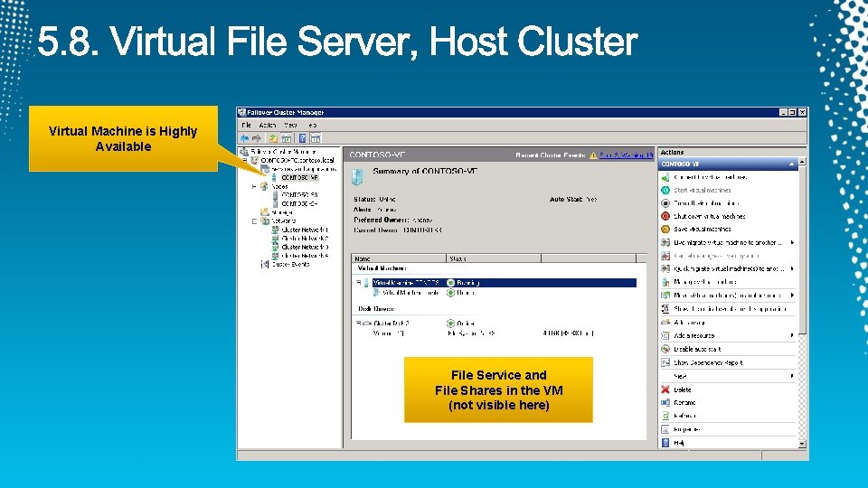Click the Help icon in Actions pane
The image size is (868, 488).
coord(665,443)
